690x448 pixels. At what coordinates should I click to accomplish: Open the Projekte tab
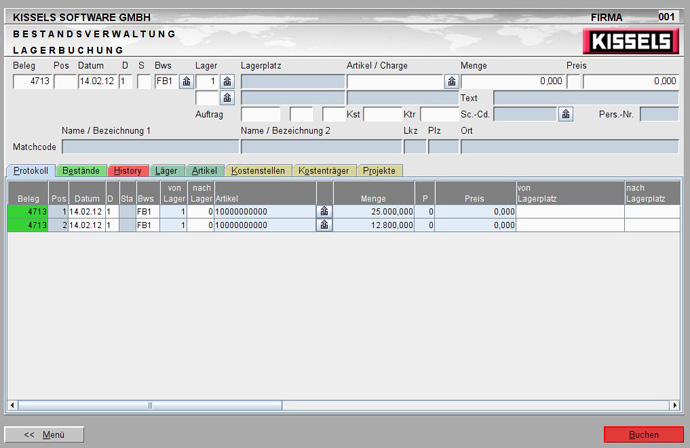[379, 171]
